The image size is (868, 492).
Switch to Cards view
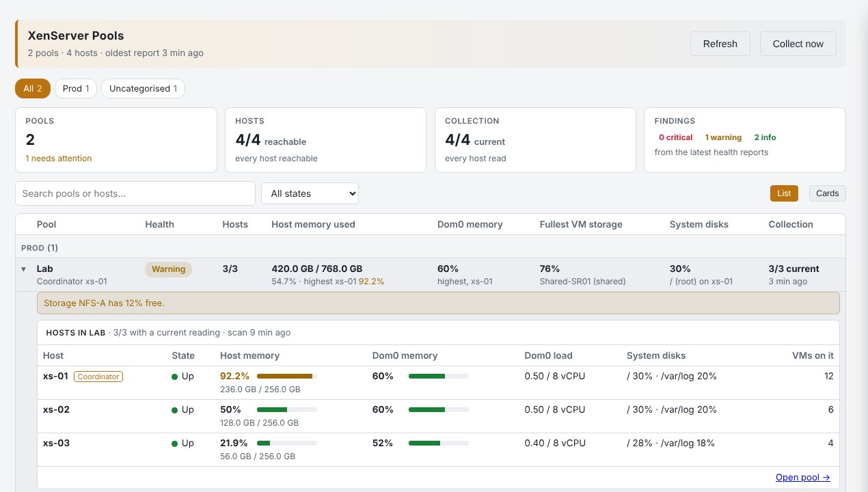[827, 193]
